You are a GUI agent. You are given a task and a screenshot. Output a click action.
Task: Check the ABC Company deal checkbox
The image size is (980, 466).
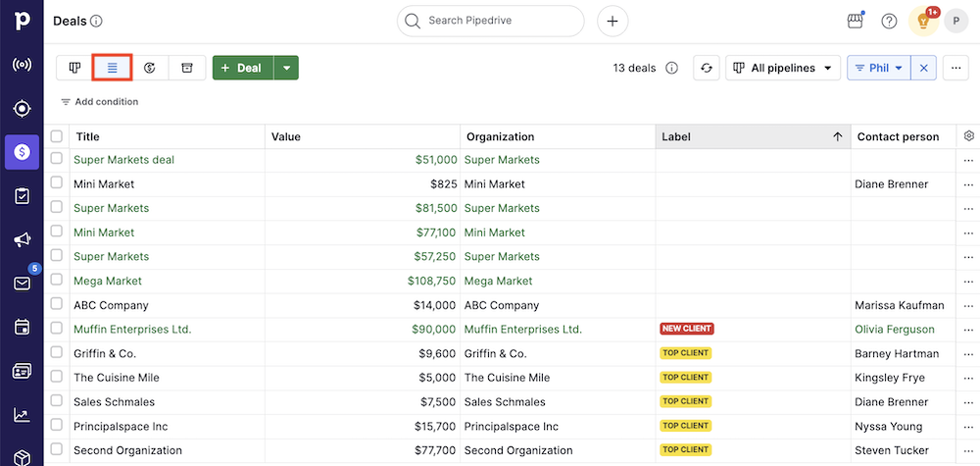click(57, 305)
